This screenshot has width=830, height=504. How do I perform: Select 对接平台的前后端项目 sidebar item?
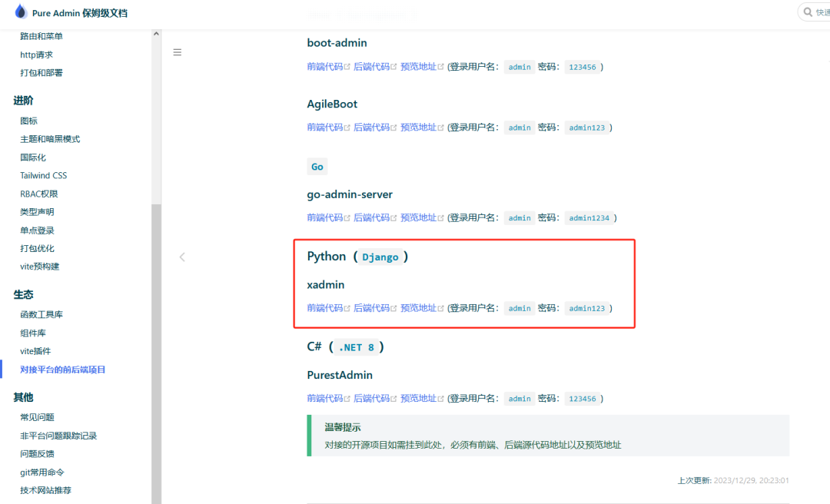pyautogui.click(x=62, y=370)
